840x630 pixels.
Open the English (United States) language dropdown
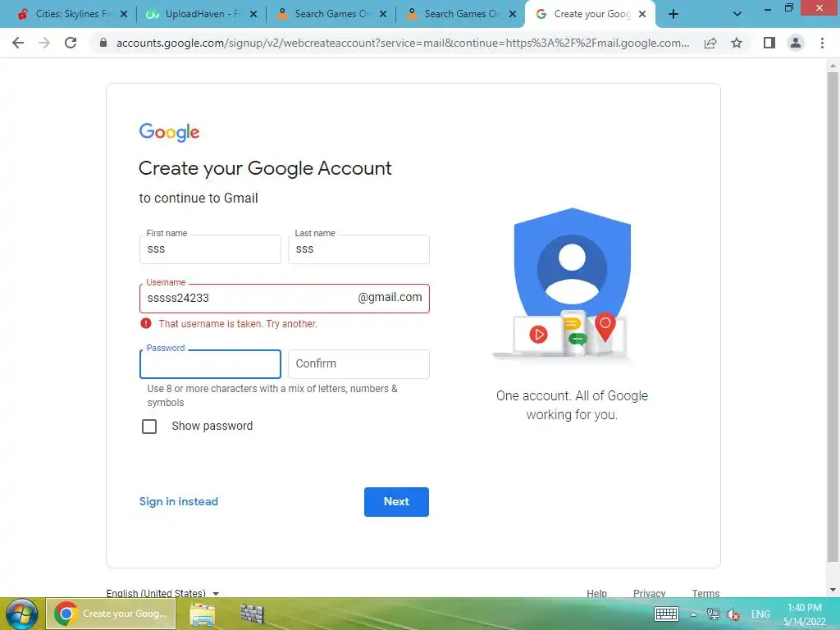163,593
